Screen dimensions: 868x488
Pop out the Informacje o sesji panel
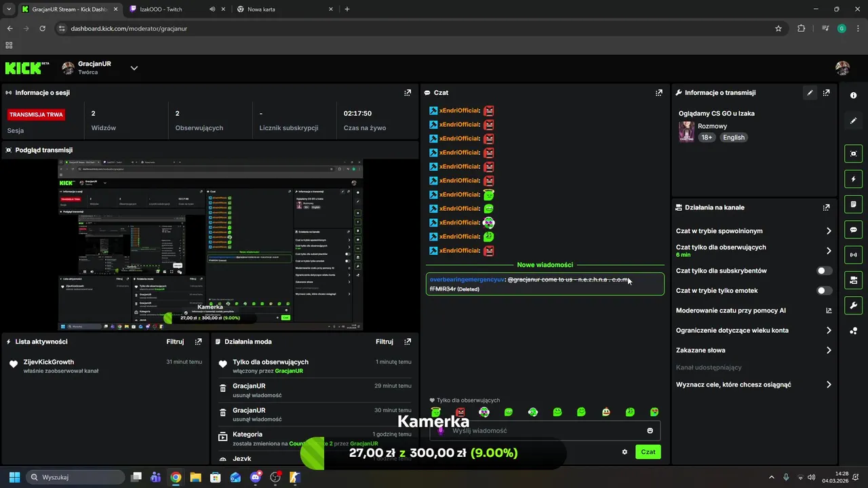pyautogui.click(x=408, y=93)
